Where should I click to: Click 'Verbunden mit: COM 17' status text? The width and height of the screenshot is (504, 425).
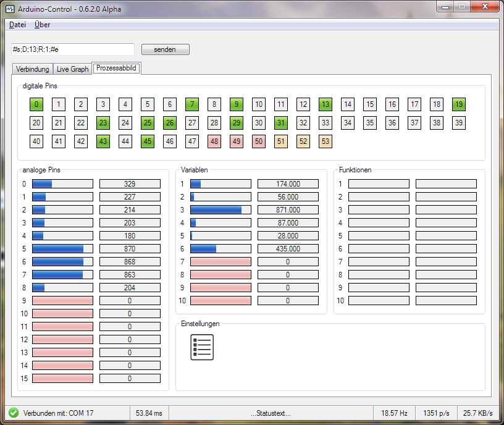[x=58, y=413]
